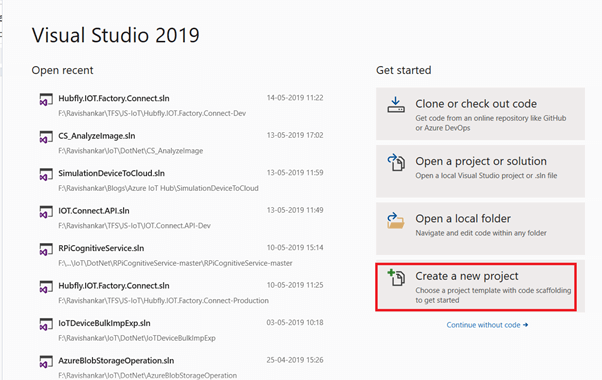Viewport: 602px width, 380px height.
Task: Click the path ending RPiCognitiveService-master
Action: (x=175, y=263)
